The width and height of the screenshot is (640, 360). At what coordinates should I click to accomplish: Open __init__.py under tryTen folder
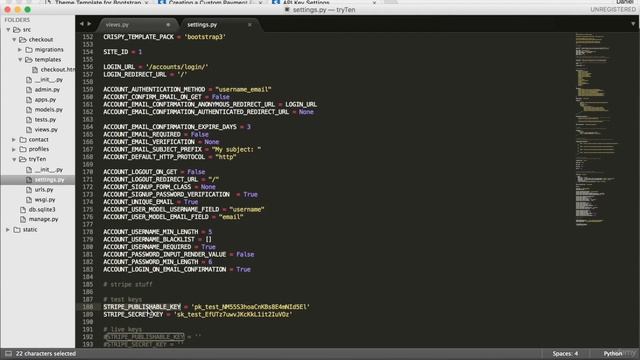click(49, 170)
